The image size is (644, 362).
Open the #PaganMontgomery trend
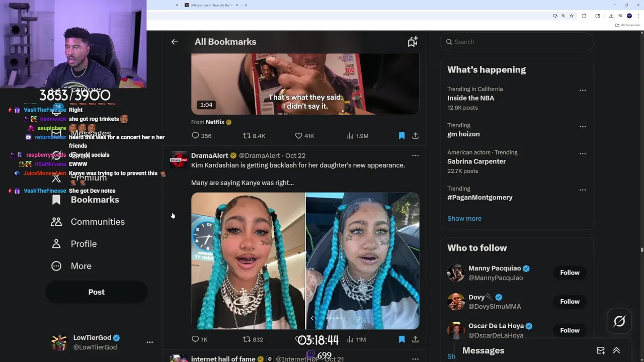click(x=480, y=198)
